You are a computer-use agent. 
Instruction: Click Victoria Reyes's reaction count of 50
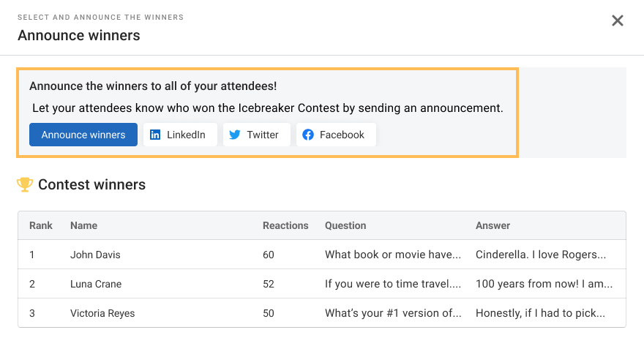pyautogui.click(x=269, y=313)
